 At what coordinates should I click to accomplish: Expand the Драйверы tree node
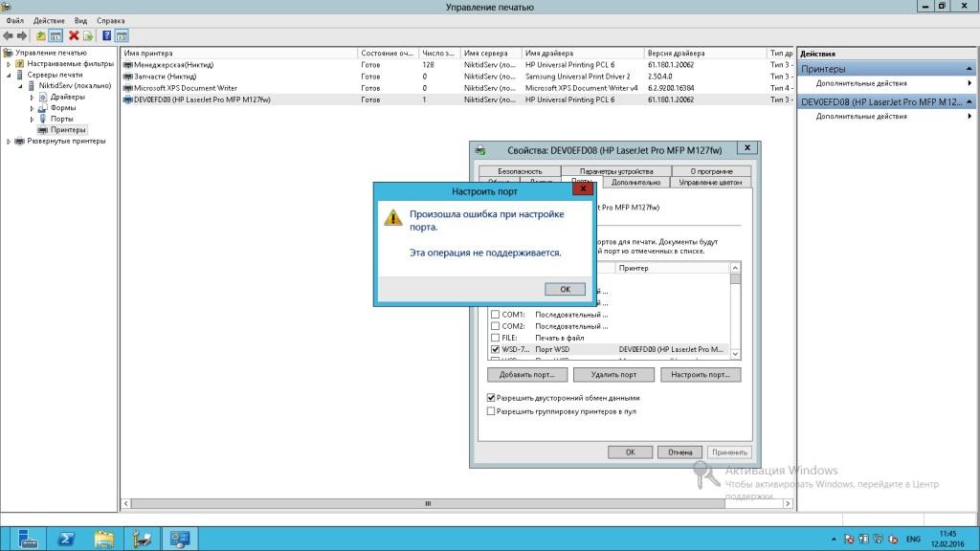coord(32,97)
